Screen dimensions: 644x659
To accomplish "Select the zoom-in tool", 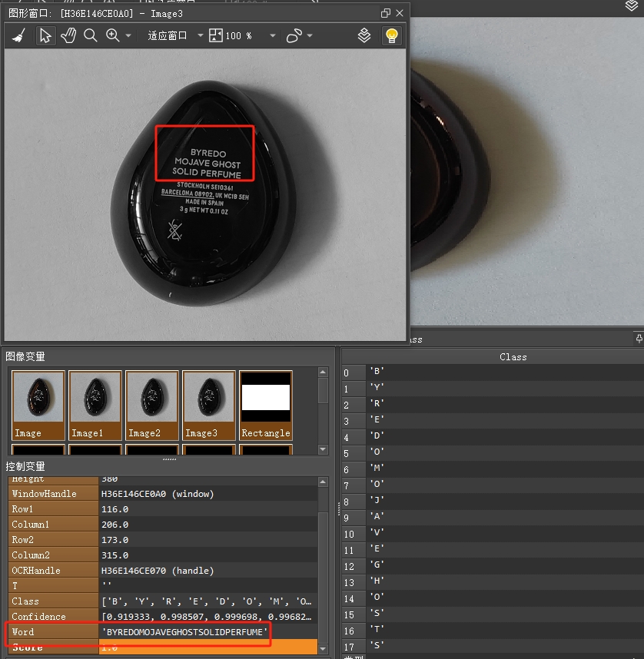I will pyautogui.click(x=113, y=36).
